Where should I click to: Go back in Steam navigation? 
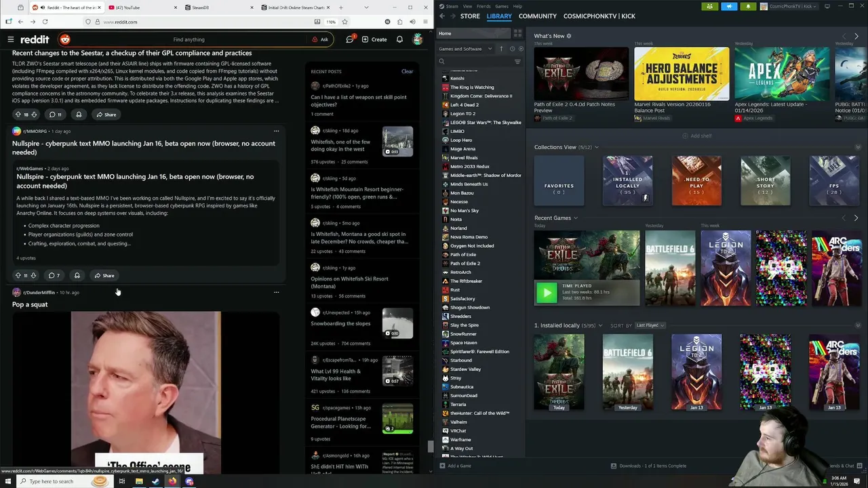pos(442,16)
